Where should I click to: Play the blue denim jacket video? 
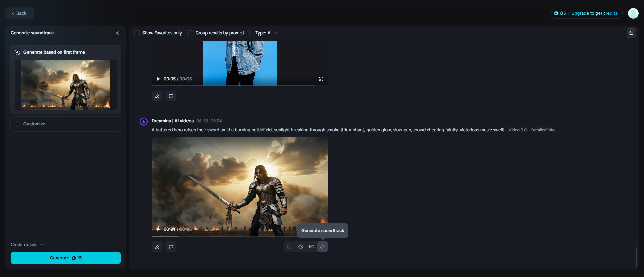158,79
